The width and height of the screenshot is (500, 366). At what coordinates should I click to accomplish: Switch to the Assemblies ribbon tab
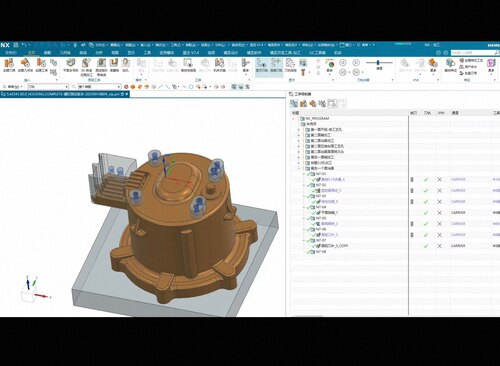coord(48,53)
